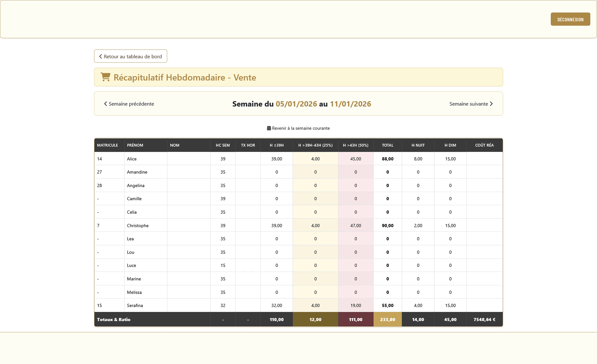Viewport: 597px width, 364px height.
Task: Click the H >43H (50%) header
Action: click(x=355, y=145)
